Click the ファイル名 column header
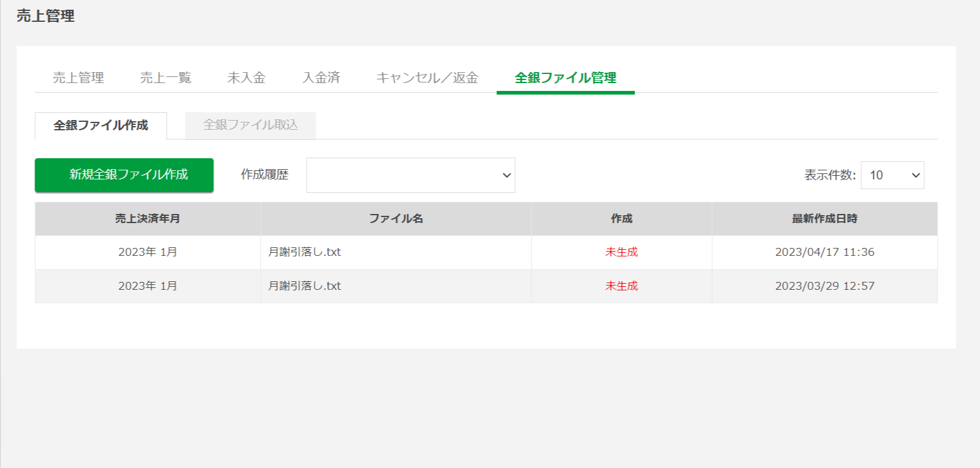The image size is (980, 468). point(396,219)
